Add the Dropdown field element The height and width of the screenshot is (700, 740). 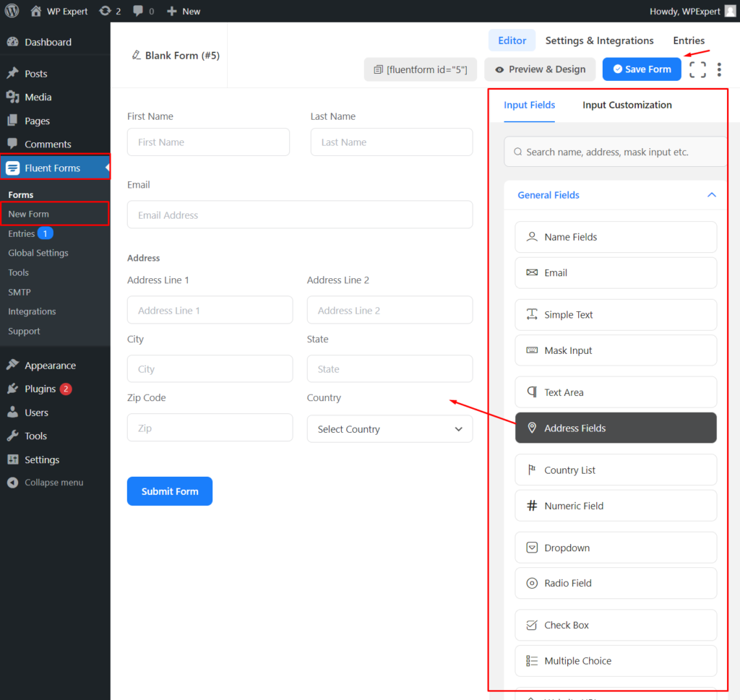[x=616, y=548]
